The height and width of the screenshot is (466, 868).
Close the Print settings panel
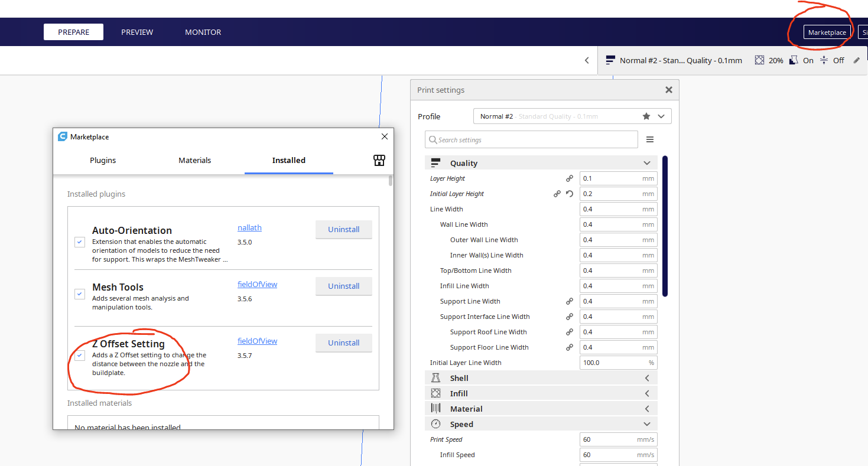pos(669,90)
